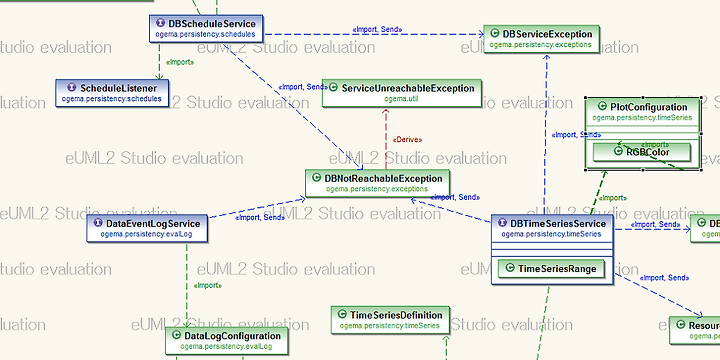This screenshot has height=360, width=720.
Task: Click the TimeSeriesDefinition class icon
Action: pyautogui.click(x=342, y=315)
